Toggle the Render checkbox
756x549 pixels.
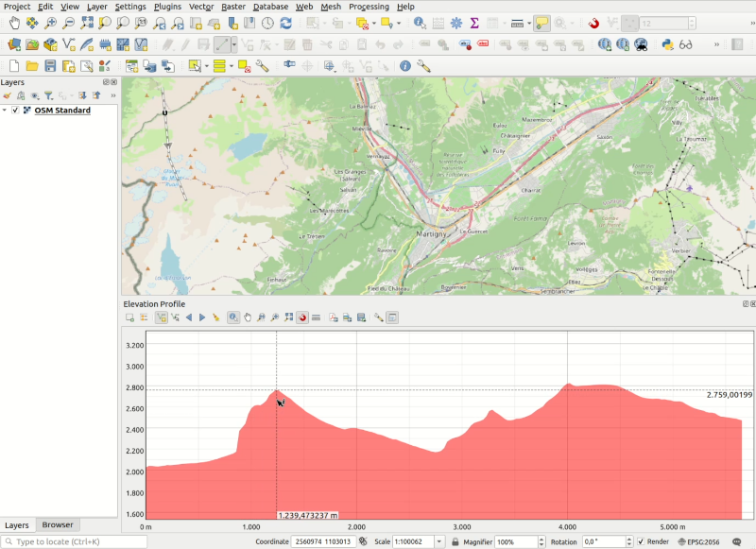pos(642,541)
